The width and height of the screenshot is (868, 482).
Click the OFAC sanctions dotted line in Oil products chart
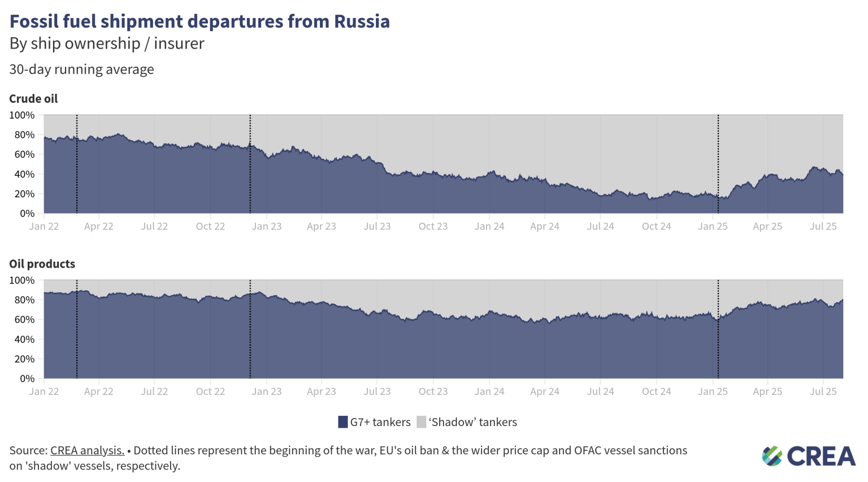coord(718,329)
